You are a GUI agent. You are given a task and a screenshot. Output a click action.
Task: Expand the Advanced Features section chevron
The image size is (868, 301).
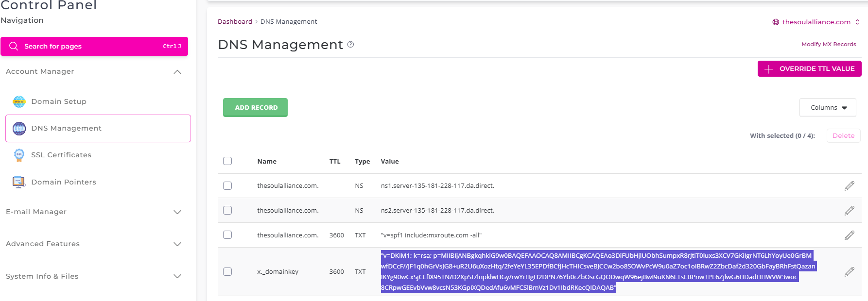[x=177, y=244]
